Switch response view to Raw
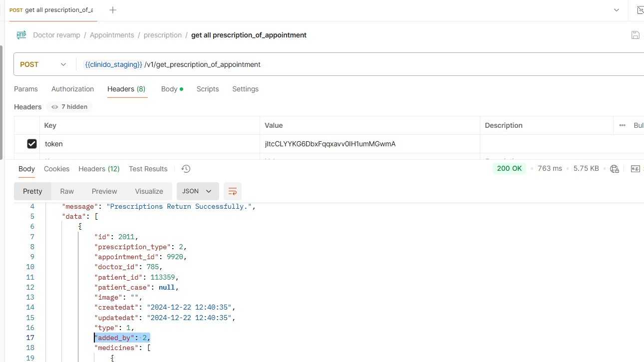The image size is (644, 362). coord(67,191)
